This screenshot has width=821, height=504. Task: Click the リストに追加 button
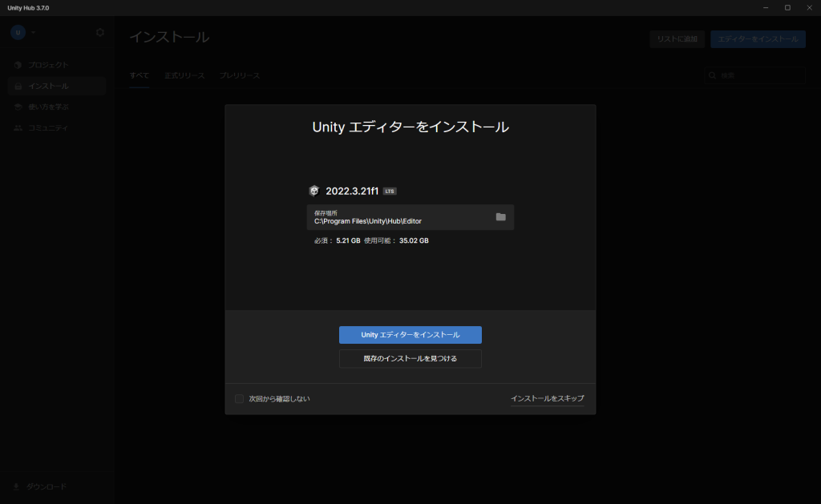677,39
